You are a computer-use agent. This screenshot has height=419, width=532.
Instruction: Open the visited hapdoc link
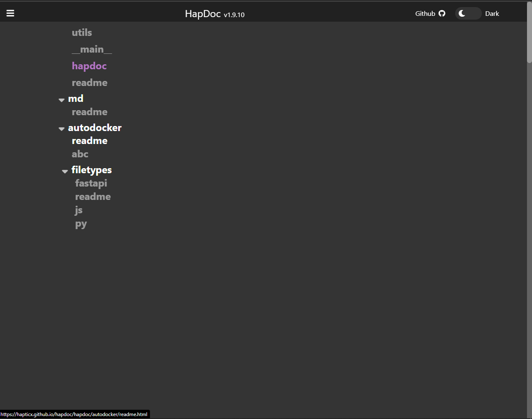pos(89,66)
